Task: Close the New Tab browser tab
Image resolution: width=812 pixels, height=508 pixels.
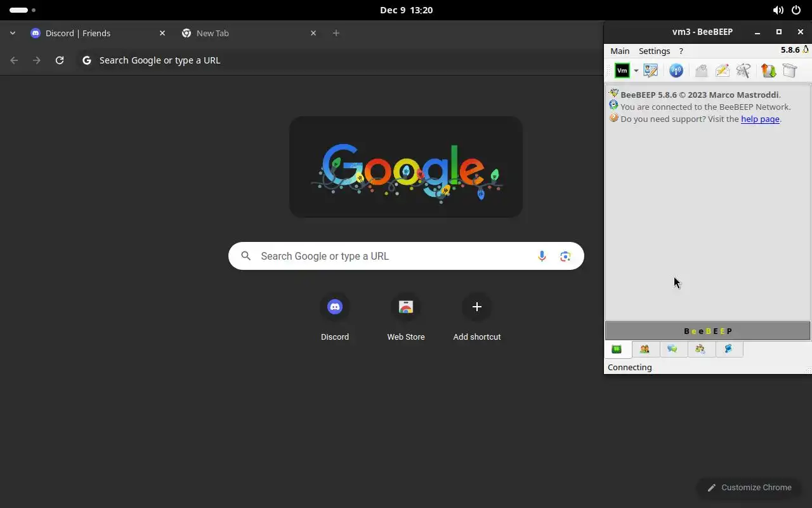Action: tap(313, 33)
